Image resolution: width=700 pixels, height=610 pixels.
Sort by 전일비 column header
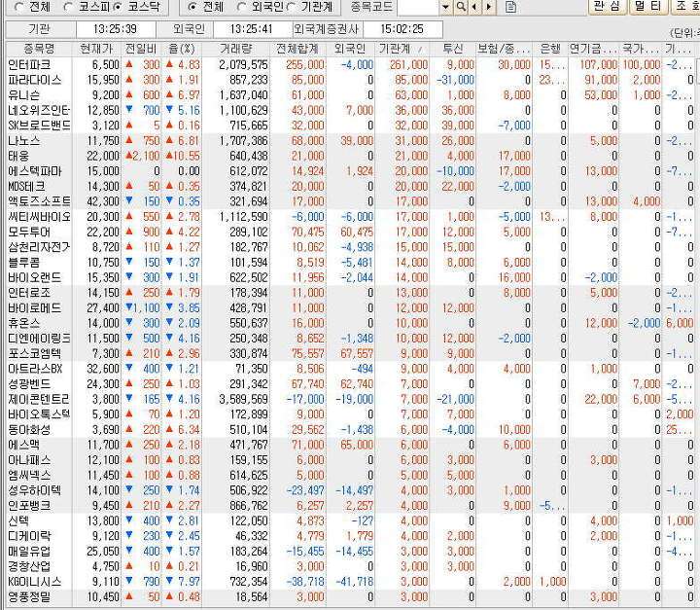(x=141, y=49)
